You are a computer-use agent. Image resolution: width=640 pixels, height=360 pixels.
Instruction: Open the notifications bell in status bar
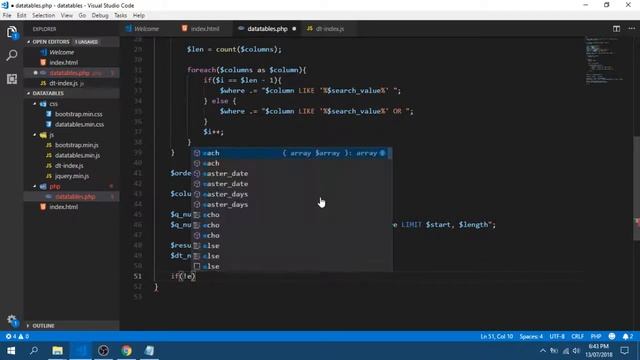coord(627,336)
